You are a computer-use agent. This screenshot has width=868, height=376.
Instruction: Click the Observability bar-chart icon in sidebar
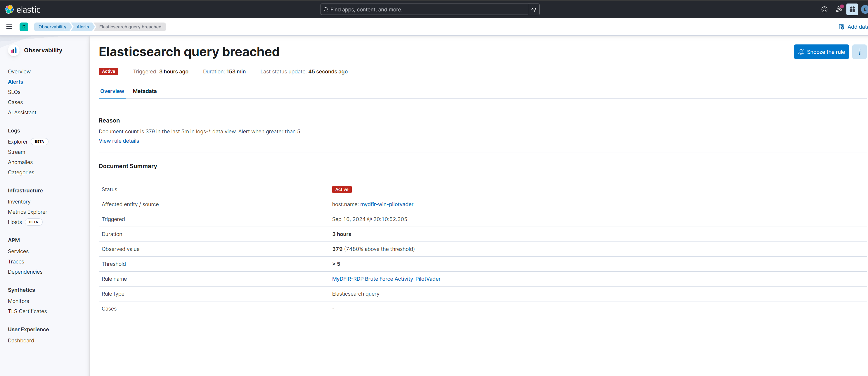point(13,50)
